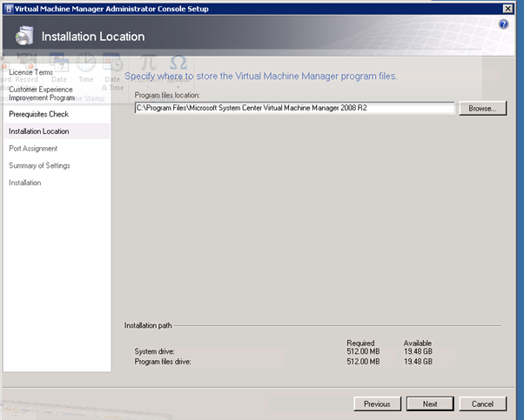Select the Summary of Settings step

tap(39, 165)
